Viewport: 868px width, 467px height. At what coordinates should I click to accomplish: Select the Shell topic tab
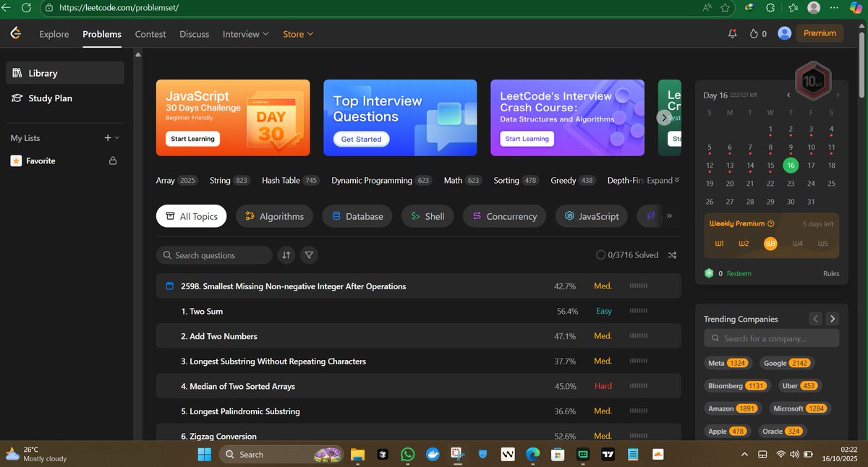(x=427, y=216)
